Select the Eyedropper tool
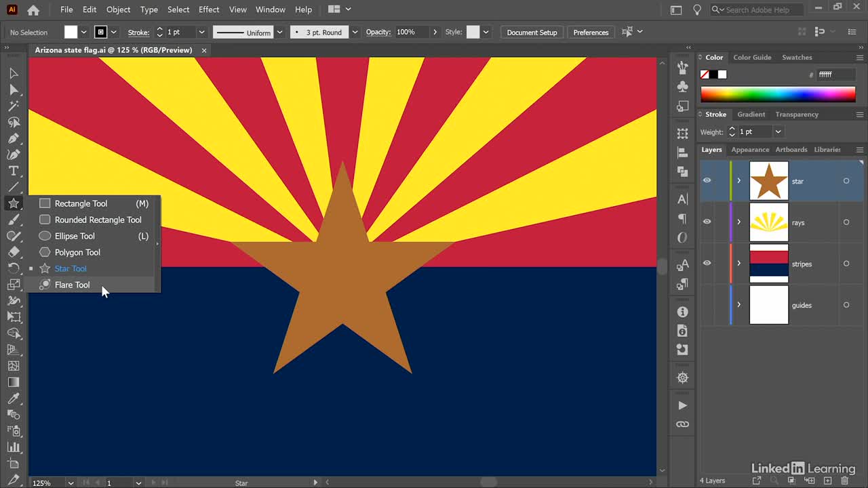868x488 pixels. [14, 399]
